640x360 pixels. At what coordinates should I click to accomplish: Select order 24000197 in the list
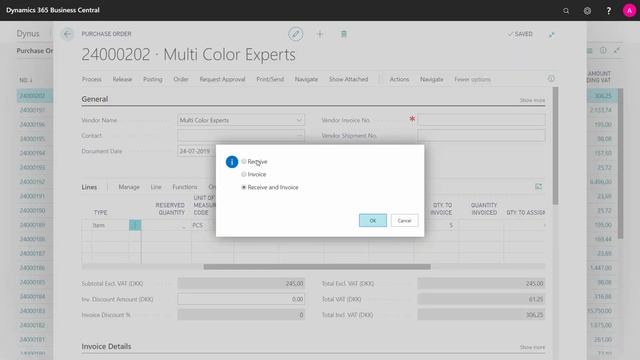pyautogui.click(x=32, y=110)
